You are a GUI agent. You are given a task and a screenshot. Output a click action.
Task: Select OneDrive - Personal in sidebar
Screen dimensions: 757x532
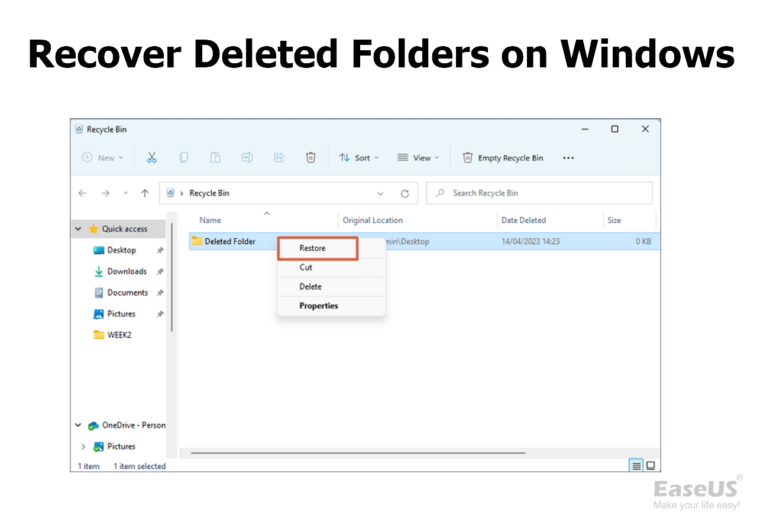click(134, 425)
